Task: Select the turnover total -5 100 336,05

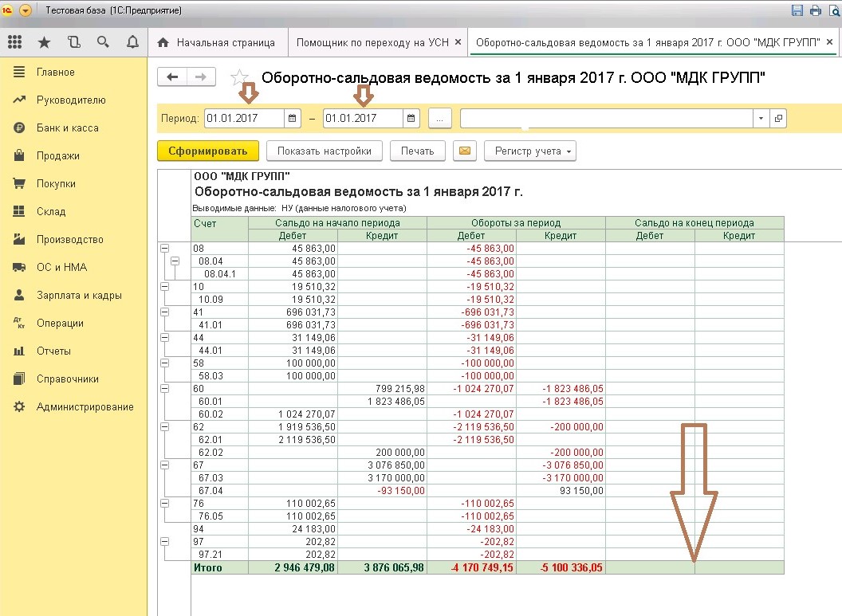Action: tap(561, 567)
